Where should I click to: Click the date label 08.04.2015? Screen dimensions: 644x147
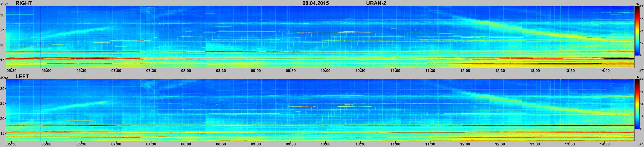pos(316,3)
